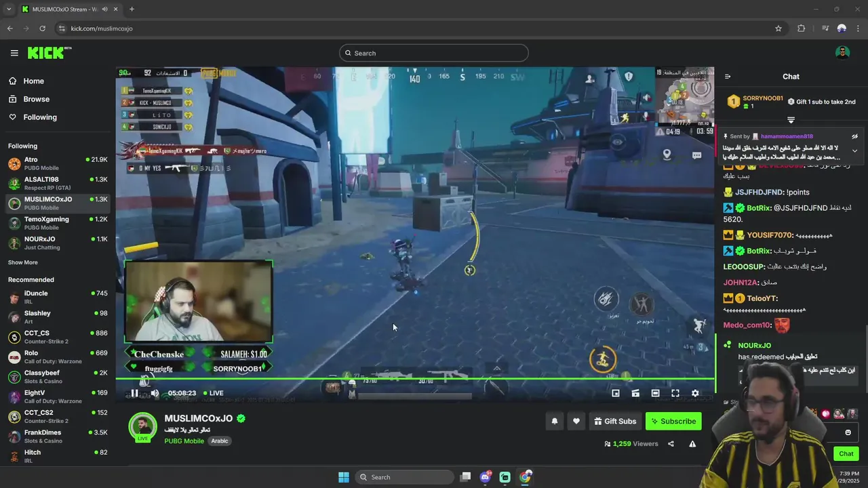The image size is (868, 488).
Task: Open FrankDimes recommended channel
Action: coord(58,436)
